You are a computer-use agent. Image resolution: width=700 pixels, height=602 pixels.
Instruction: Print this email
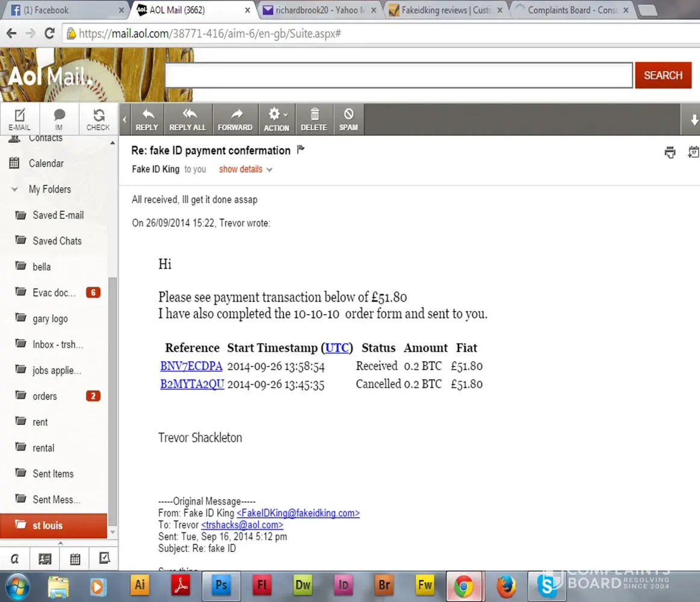[x=670, y=152]
